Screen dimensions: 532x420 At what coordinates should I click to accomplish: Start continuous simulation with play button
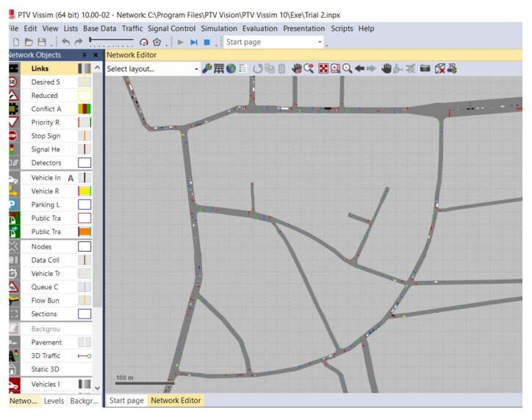[181, 43]
